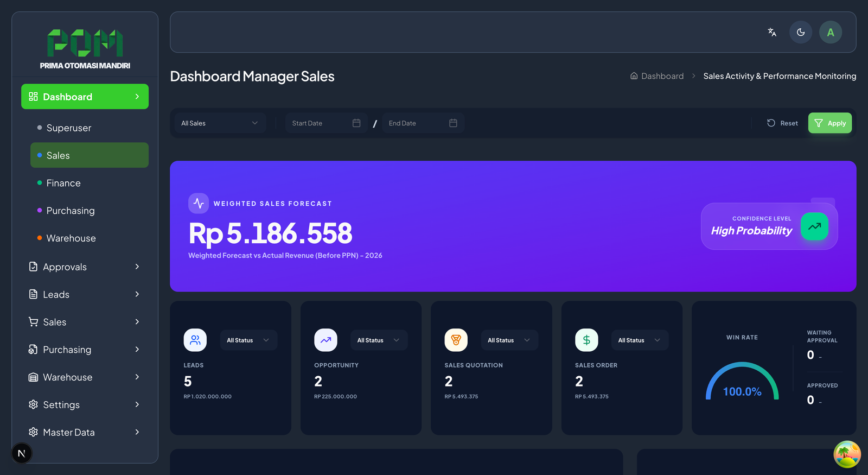Expand the Approvals sidebar menu
The width and height of the screenshot is (868, 475).
tap(85, 267)
